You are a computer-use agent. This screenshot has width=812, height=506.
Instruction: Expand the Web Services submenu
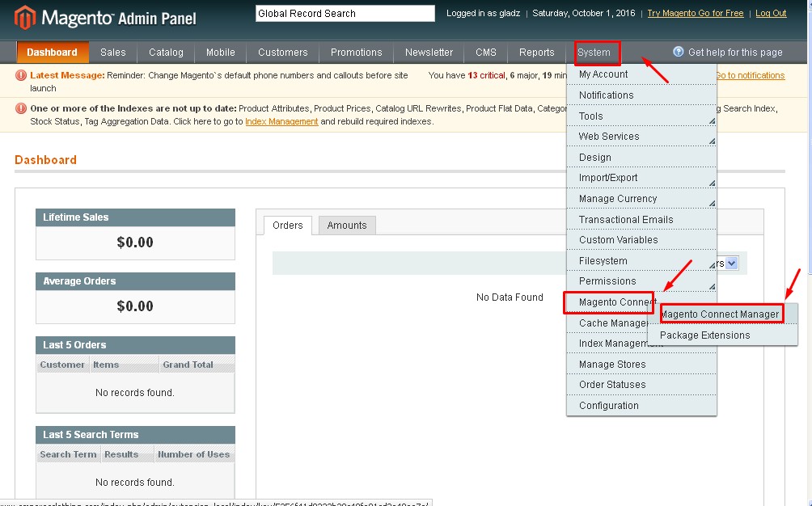coord(641,137)
